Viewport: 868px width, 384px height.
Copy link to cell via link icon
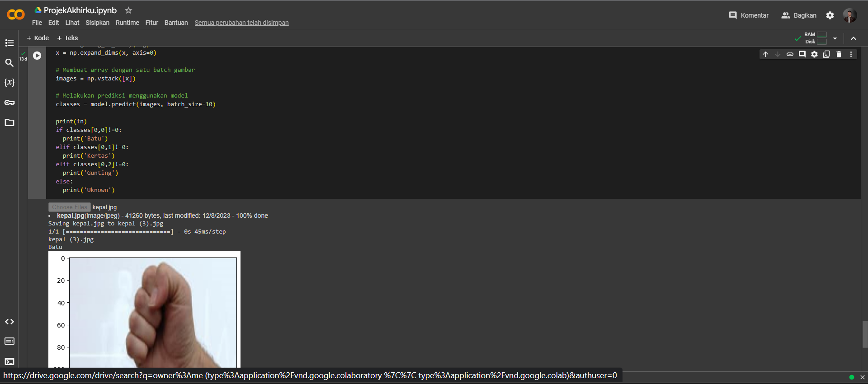(790, 54)
